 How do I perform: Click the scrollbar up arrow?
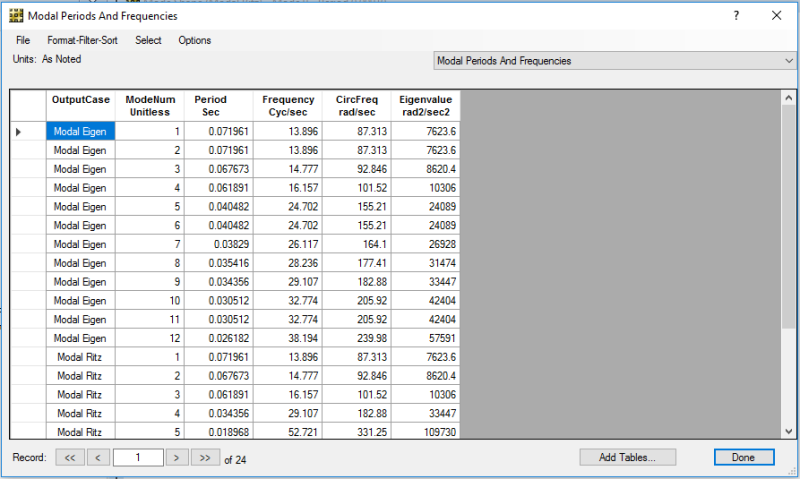click(x=788, y=97)
